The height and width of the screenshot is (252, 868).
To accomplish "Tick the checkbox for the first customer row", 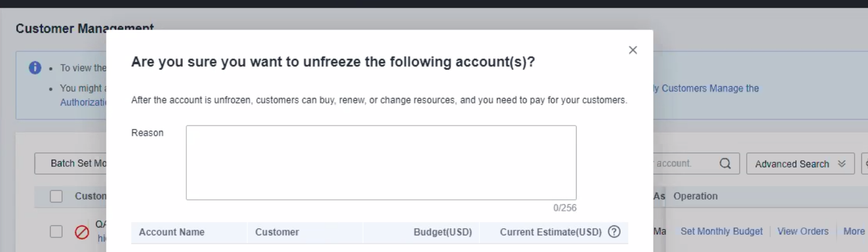I will tap(56, 232).
